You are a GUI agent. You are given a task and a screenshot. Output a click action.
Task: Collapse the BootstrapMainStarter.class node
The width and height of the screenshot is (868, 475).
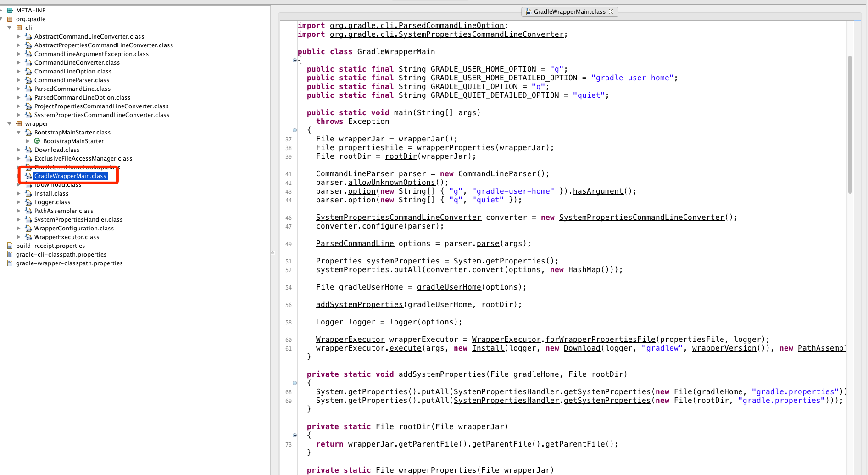tap(19, 132)
